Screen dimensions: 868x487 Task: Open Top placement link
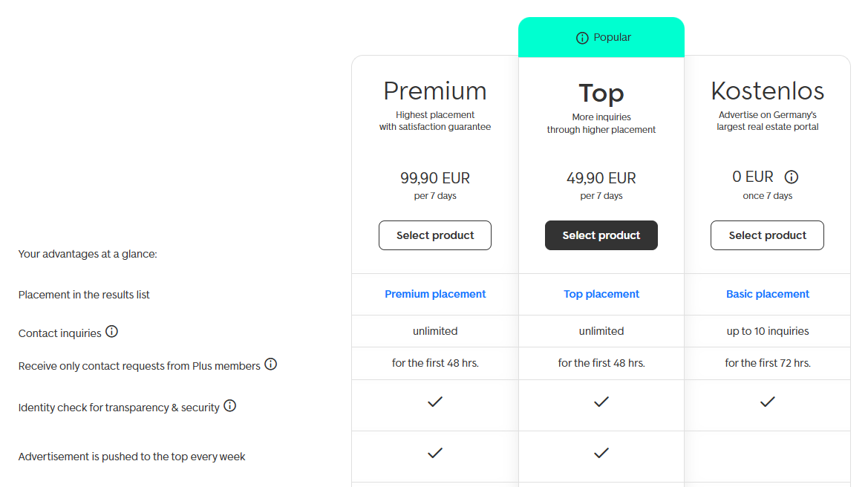[601, 294]
